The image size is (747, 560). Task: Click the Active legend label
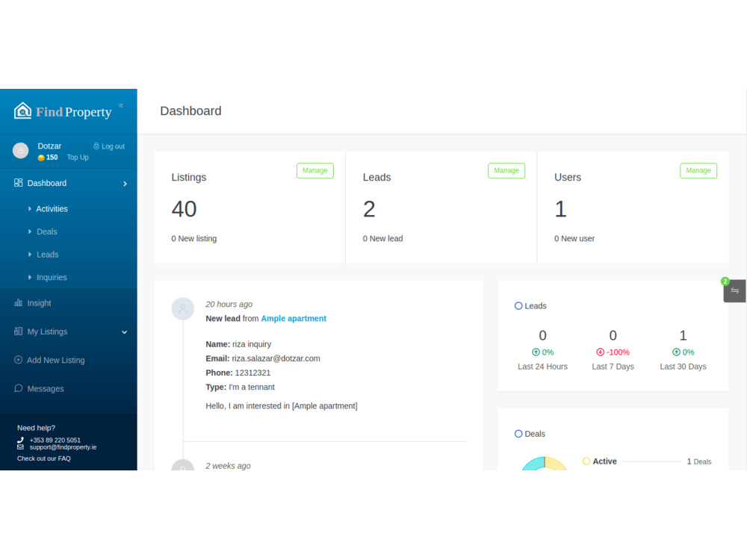(604, 461)
